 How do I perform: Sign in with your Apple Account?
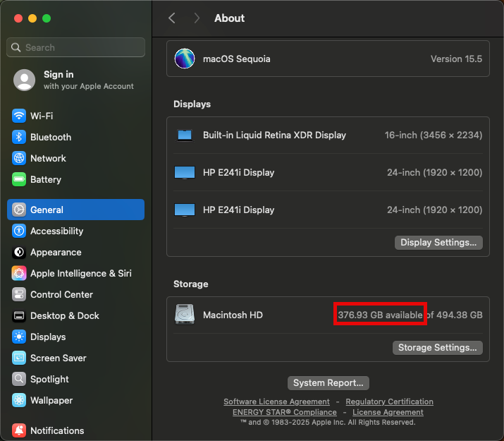[x=75, y=80]
